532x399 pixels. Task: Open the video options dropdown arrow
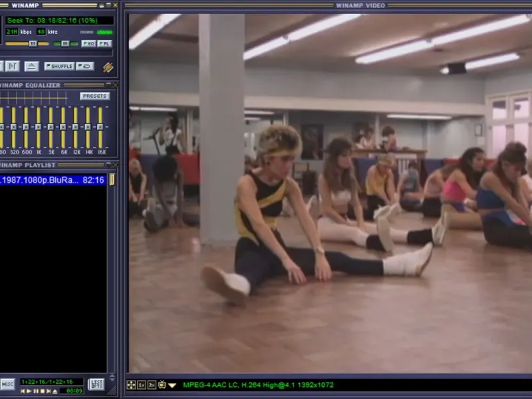click(x=172, y=385)
